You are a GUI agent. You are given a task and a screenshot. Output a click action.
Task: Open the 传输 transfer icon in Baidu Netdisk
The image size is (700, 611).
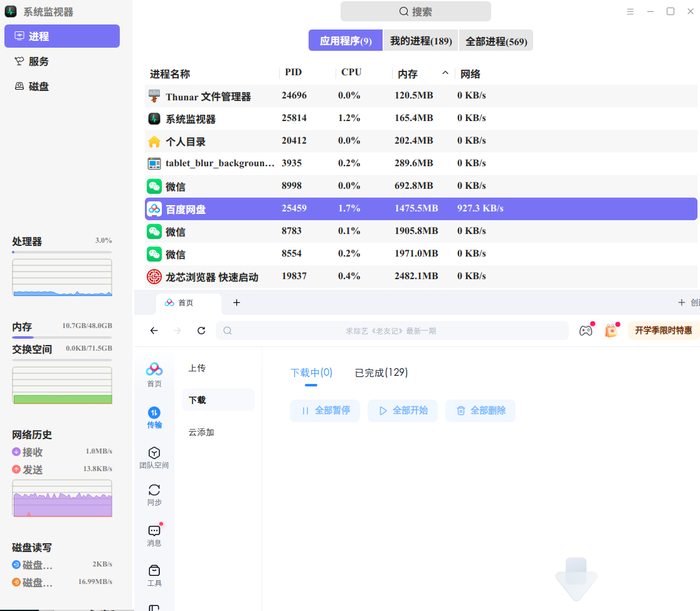pos(154,418)
